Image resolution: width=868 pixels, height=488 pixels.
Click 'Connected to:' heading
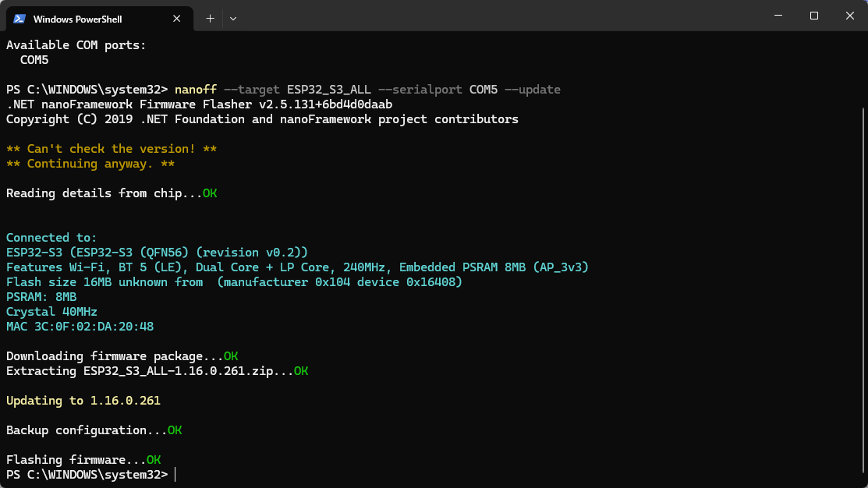point(51,238)
